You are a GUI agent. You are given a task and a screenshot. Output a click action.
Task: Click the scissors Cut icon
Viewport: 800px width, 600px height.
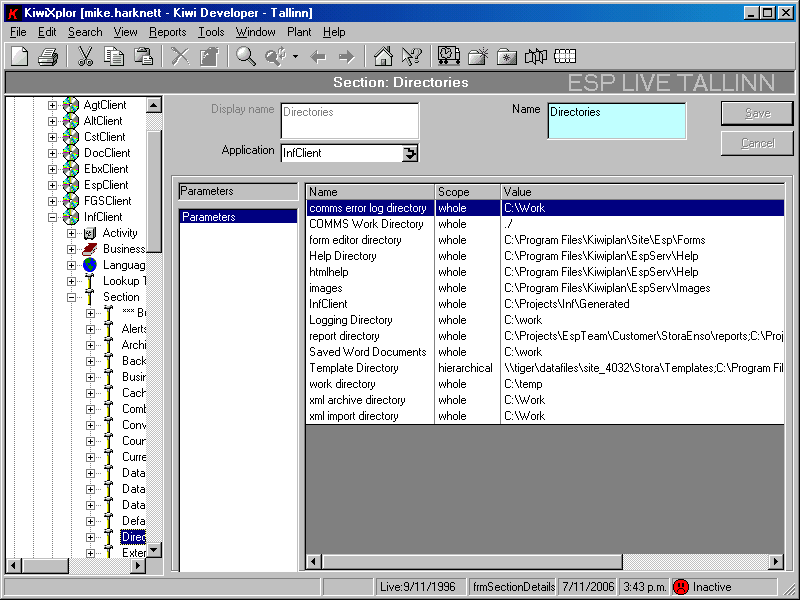(x=86, y=56)
